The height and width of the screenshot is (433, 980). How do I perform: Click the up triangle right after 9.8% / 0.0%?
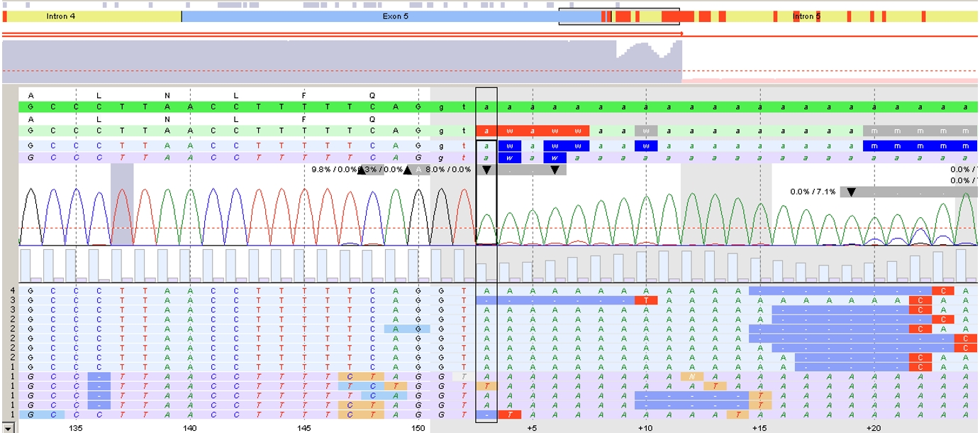point(362,170)
